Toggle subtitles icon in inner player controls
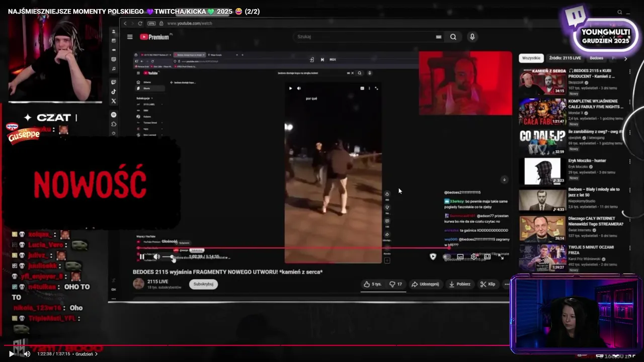 click(460, 257)
